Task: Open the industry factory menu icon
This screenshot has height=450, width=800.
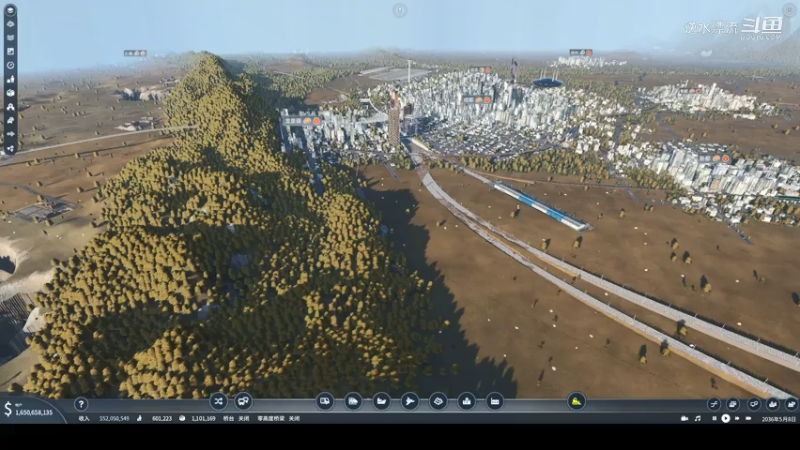Action: pyautogui.click(x=494, y=402)
